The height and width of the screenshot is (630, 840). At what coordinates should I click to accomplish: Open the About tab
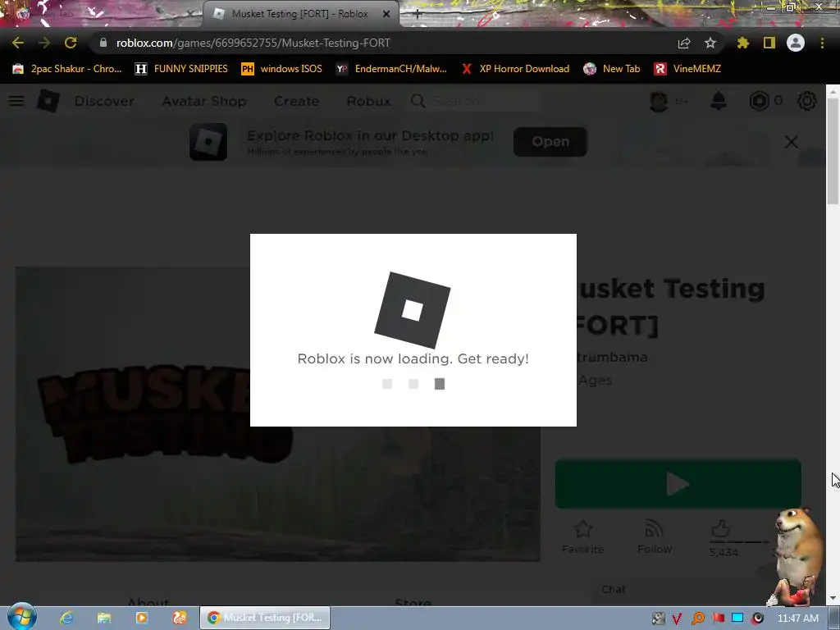(x=148, y=602)
